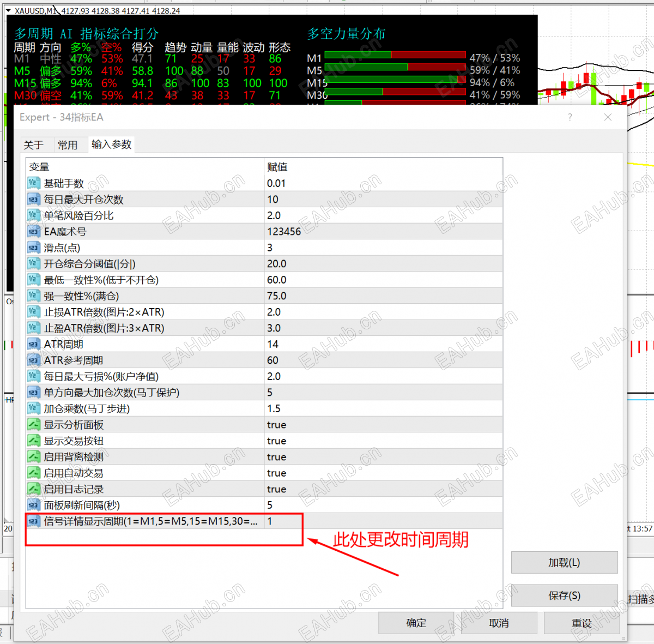
Task: Click the 赋值 column header
Action: (x=277, y=167)
